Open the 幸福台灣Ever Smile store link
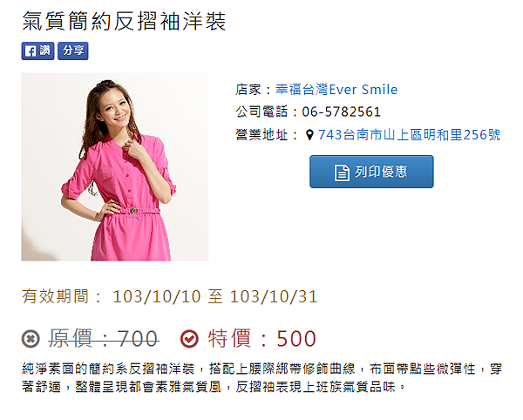This screenshot has height=420, width=523. pyautogui.click(x=336, y=90)
